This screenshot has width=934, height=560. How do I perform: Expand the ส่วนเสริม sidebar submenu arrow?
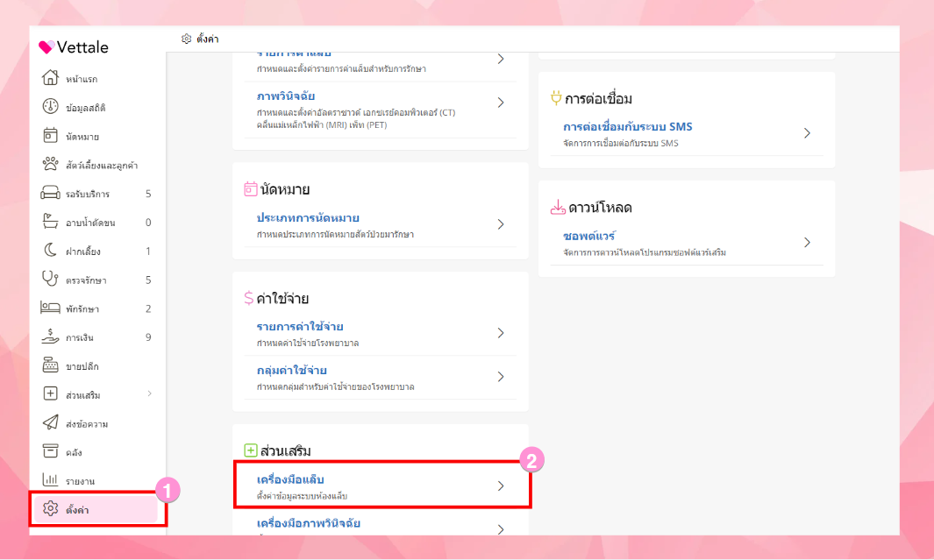pos(149,393)
